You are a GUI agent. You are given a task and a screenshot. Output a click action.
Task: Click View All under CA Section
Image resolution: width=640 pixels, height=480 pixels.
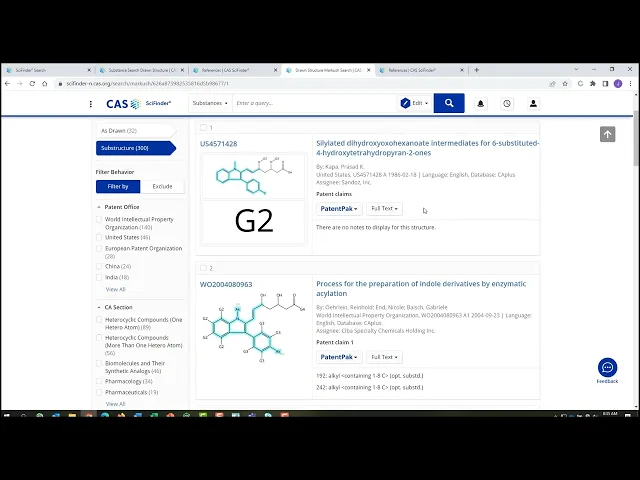click(x=116, y=404)
